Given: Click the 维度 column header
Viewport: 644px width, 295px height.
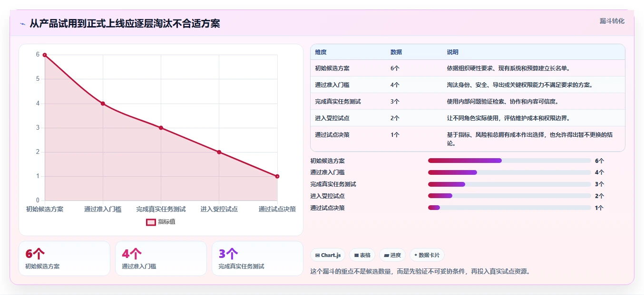Looking at the screenshot, I should point(321,52).
